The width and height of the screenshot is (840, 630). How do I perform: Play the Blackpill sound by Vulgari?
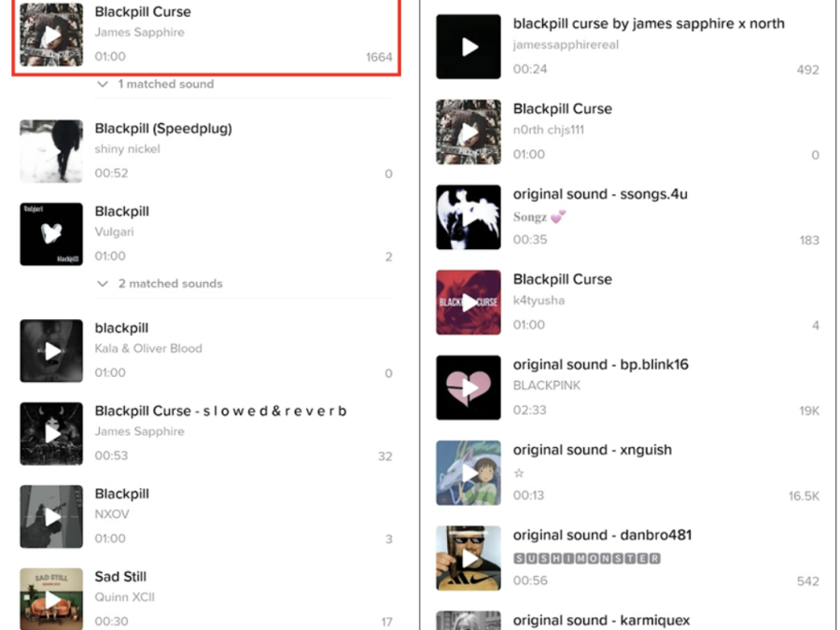tap(51, 234)
